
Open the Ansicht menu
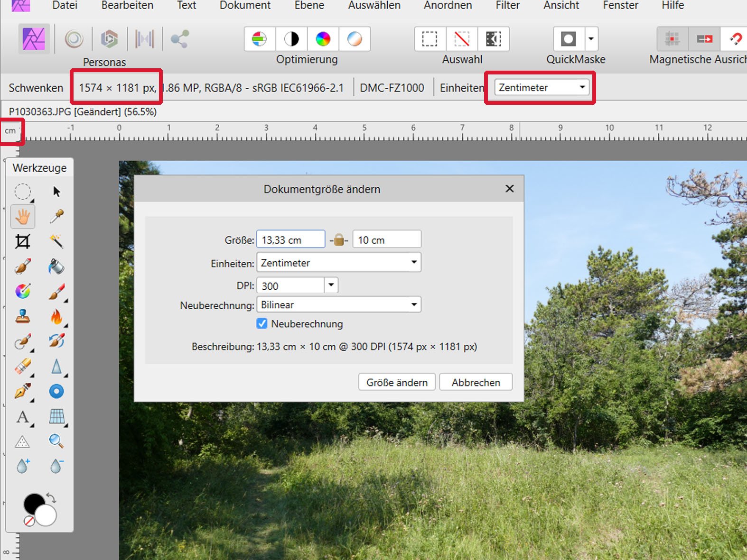pos(561,5)
